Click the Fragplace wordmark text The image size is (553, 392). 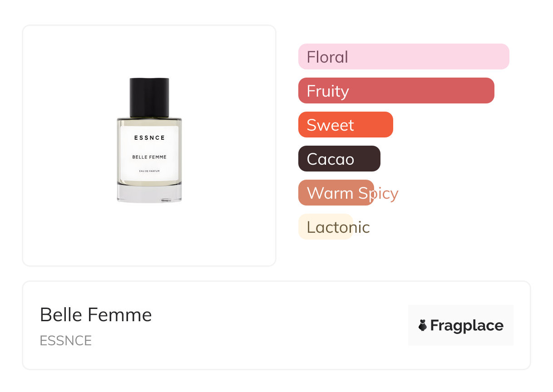coord(467,325)
